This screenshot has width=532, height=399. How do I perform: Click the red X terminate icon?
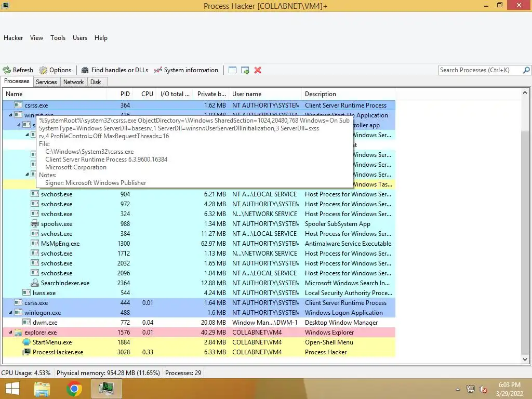coord(258,70)
